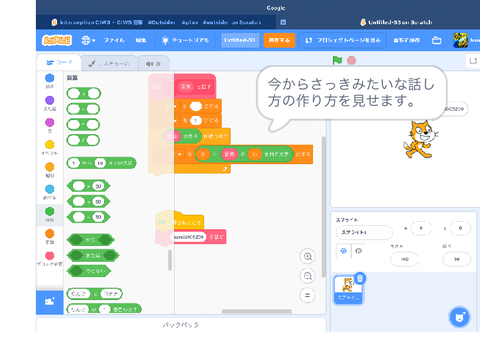Select the interception CIWS browser tab

point(156,22)
